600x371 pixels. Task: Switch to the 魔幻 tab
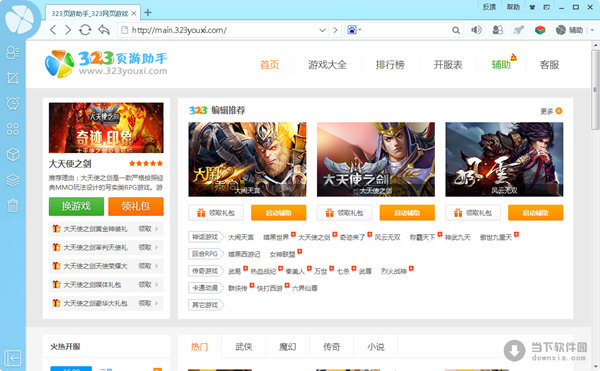pyautogui.click(x=287, y=347)
